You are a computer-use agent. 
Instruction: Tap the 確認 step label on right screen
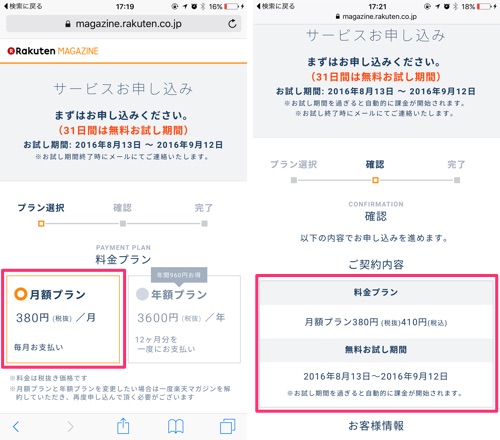pos(375,164)
